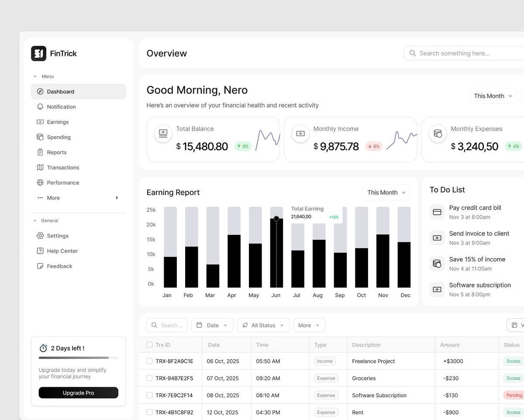Open Dashboard in the sidebar menu
The height and width of the screenshot is (420, 524).
point(78,92)
